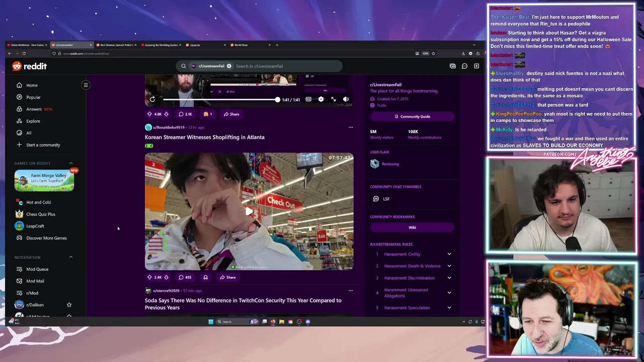
Task: Collapse the Reddit navigation sidebar
Action: point(86,85)
